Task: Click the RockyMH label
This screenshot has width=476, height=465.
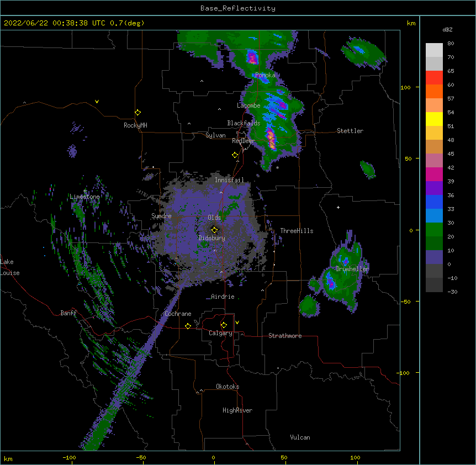Action: click(x=135, y=125)
